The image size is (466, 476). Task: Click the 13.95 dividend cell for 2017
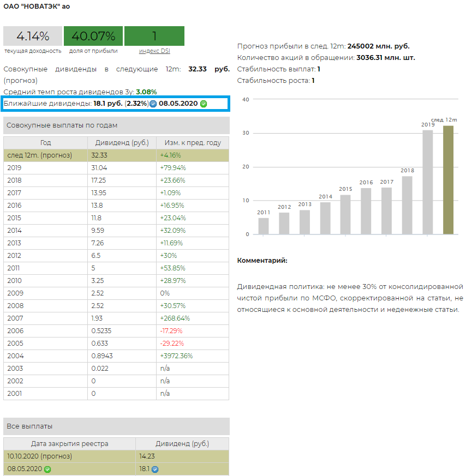coord(122,193)
